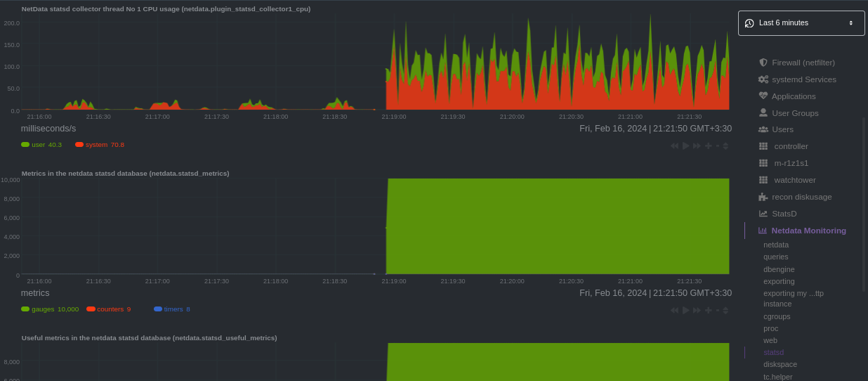Zoom in the statsd metrics chart
Image resolution: width=868 pixels, height=381 pixels.
pos(709,310)
